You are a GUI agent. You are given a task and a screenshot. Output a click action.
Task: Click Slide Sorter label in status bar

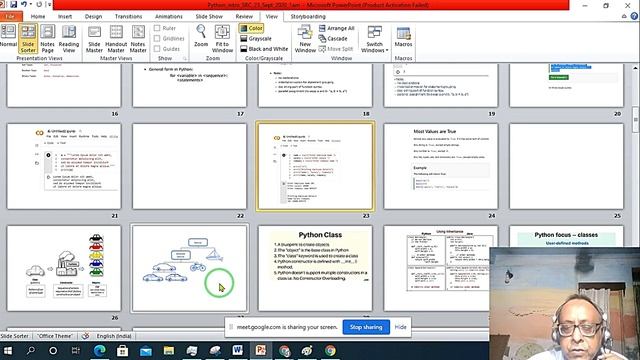pos(14,336)
